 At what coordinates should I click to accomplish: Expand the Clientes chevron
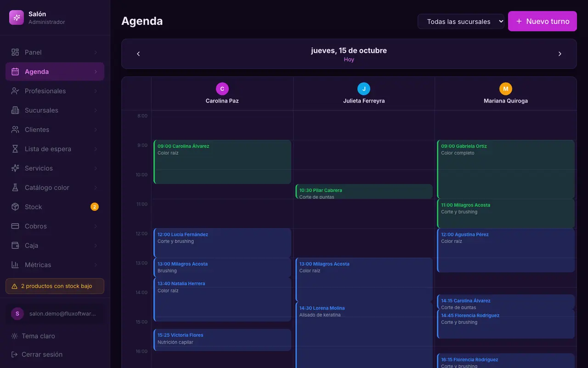point(96,130)
